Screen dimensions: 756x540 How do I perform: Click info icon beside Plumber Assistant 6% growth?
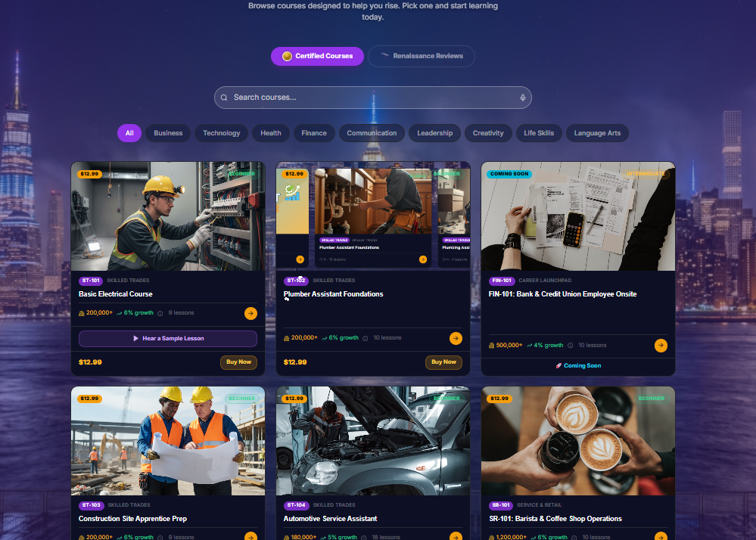click(366, 338)
